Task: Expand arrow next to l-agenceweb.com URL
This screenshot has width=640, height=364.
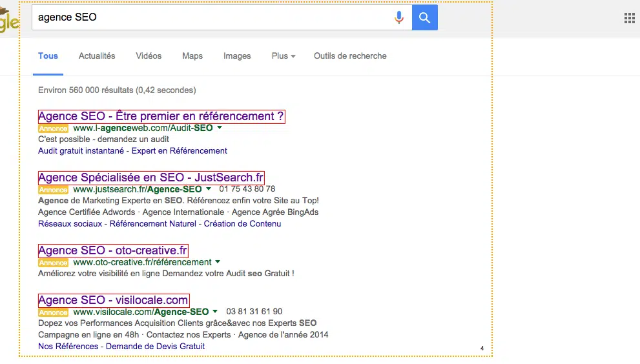Action: pyautogui.click(x=220, y=128)
